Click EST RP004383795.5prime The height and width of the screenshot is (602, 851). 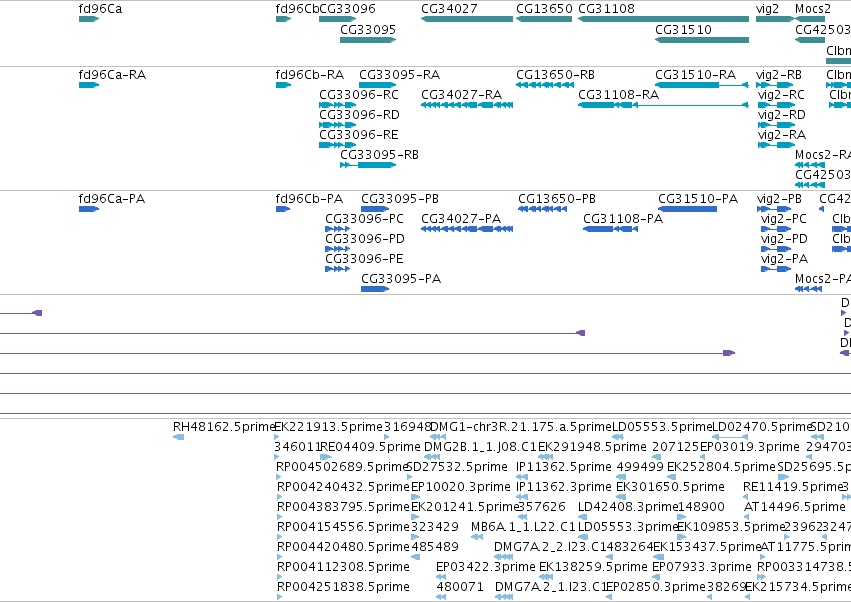pos(280,517)
